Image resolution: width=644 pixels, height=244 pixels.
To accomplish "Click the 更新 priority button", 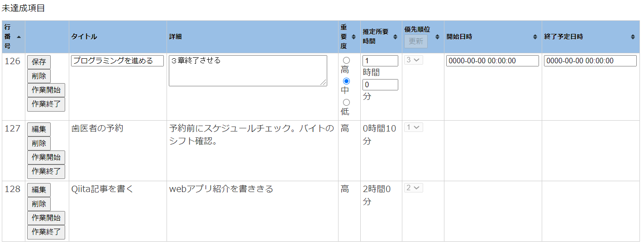I will click(416, 41).
